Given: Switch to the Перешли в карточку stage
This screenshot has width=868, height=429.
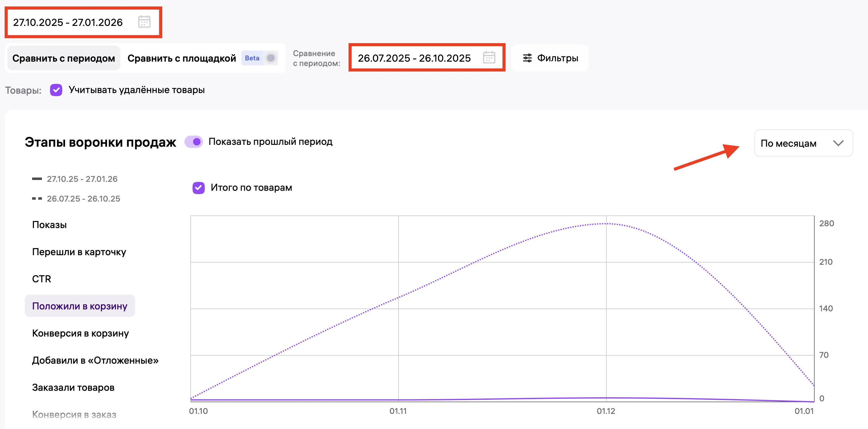Looking at the screenshot, I should [79, 251].
